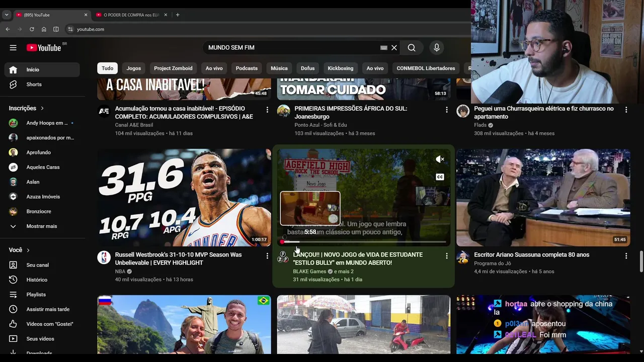This screenshot has width=644, height=362.
Task: Click the YouTube logo
Action: tap(44, 48)
